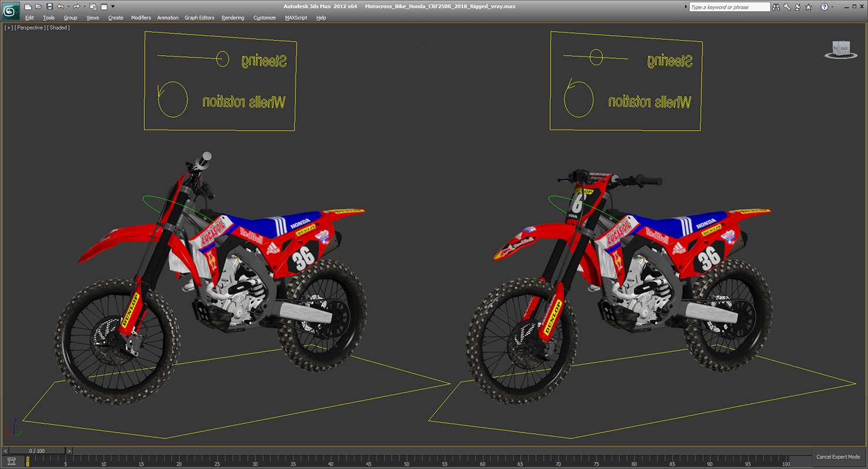
Task: Click the Communication Center satellite icon
Action: click(798, 7)
